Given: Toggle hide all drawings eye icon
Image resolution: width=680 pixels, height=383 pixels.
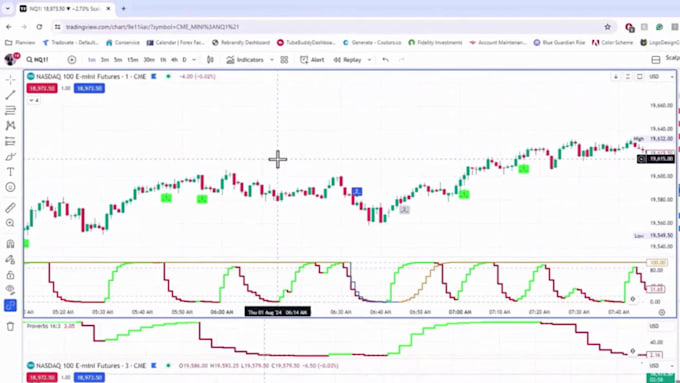Looking at the screenshot, I should tap(10, 290).
